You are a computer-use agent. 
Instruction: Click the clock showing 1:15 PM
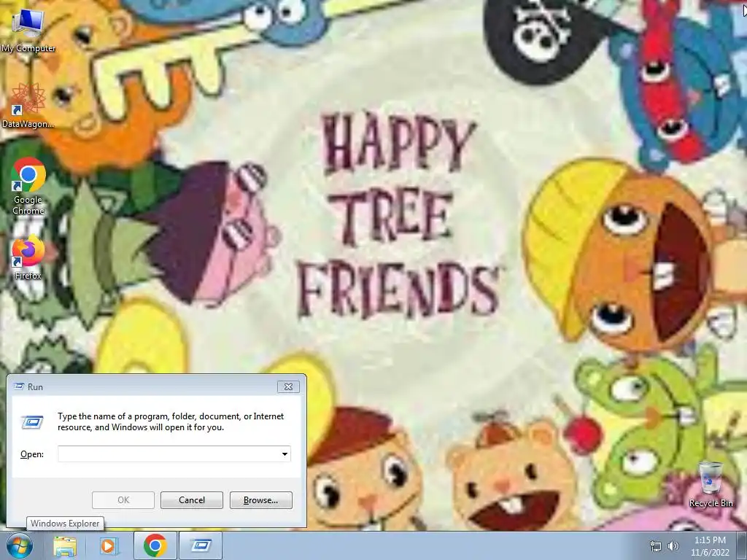[710, 540]
